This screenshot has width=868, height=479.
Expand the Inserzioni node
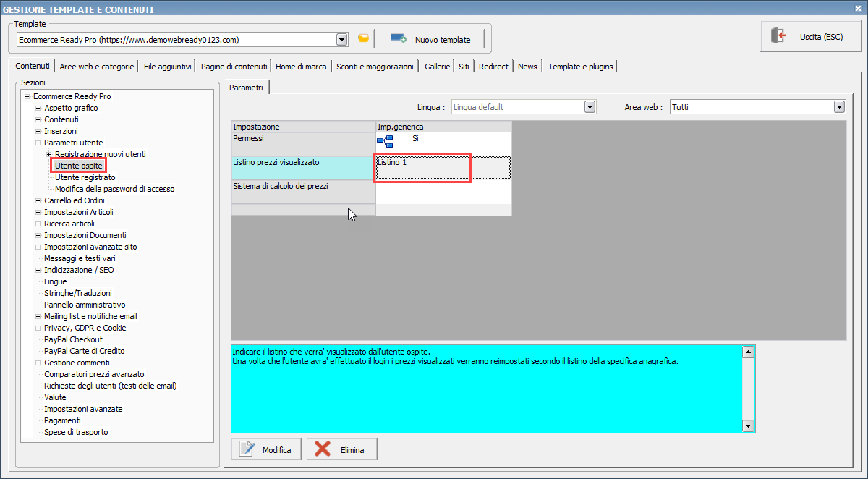pyautogui.click(x=38, y=131)
